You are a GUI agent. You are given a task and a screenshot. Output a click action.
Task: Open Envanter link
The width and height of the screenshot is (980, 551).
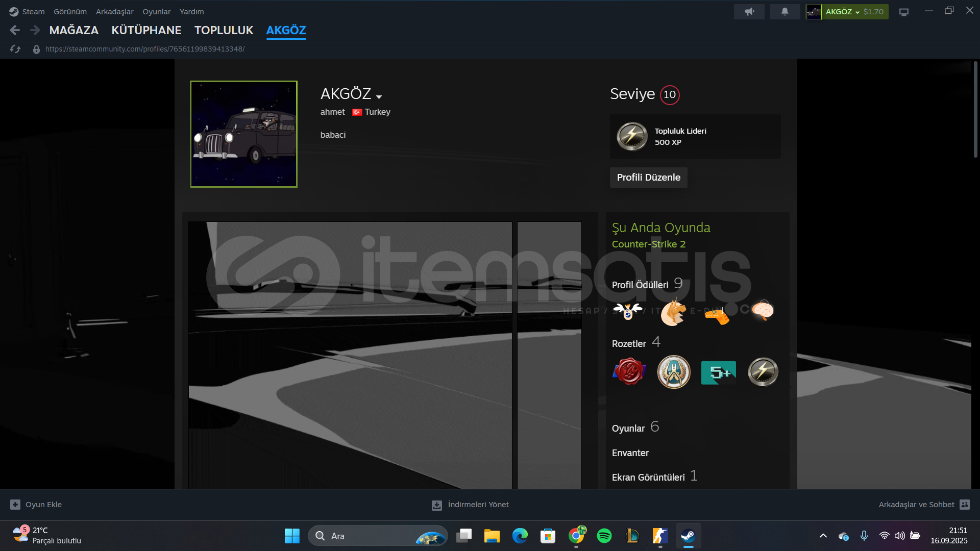click(x=630, y=453)
